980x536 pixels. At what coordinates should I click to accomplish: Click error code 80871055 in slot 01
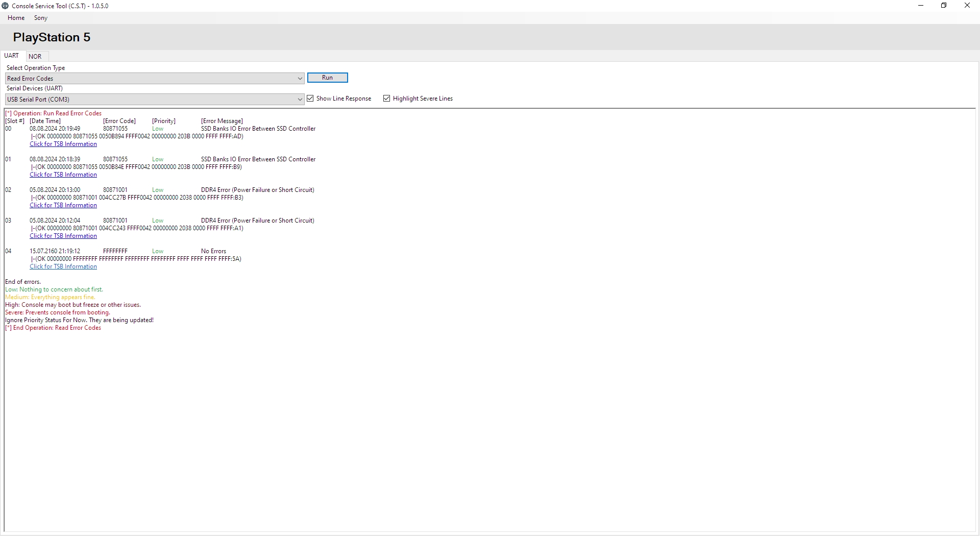pyautogui.click(x=115, y=159)
